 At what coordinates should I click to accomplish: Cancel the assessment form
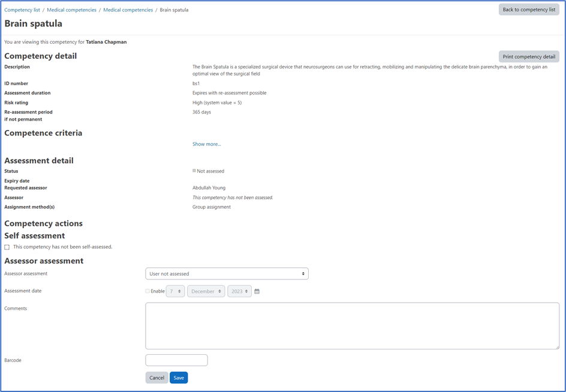pos(156,378)
